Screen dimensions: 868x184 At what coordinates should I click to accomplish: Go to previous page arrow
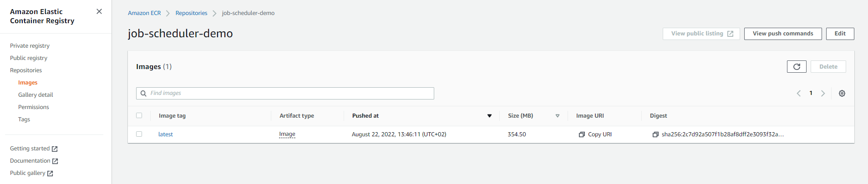799,93
